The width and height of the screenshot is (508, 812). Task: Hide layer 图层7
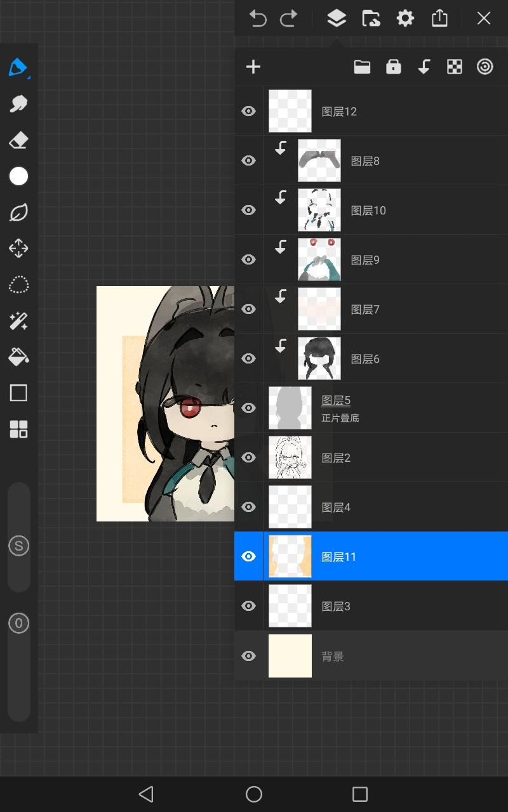[249, 310]
